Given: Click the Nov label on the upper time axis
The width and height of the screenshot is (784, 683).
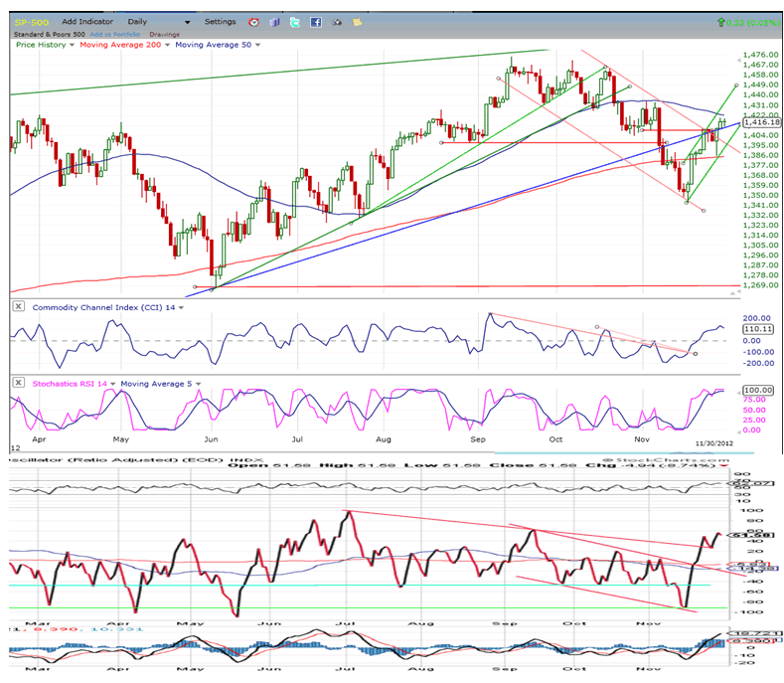Looking at the screenshot, I should 642,438.
